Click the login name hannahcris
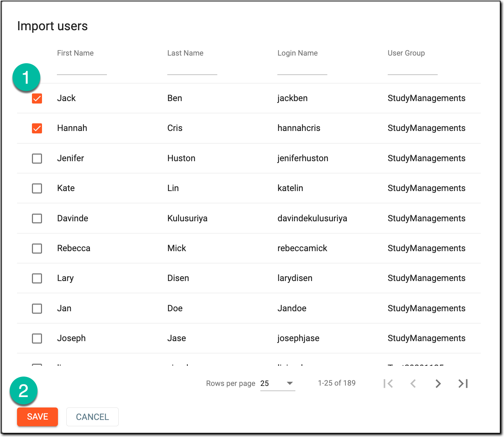Image resolution: width=504 pixels, height=437 pixels. point(299,128)
